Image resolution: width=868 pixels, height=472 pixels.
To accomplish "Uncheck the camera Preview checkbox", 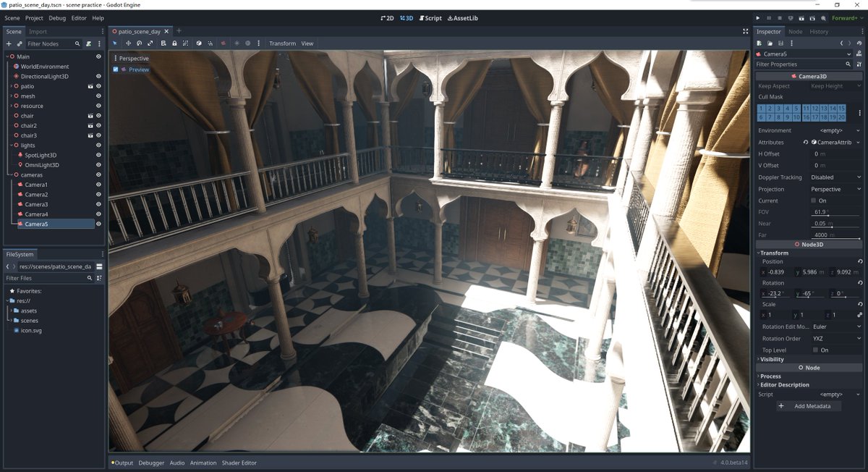I will coord(116,69).
